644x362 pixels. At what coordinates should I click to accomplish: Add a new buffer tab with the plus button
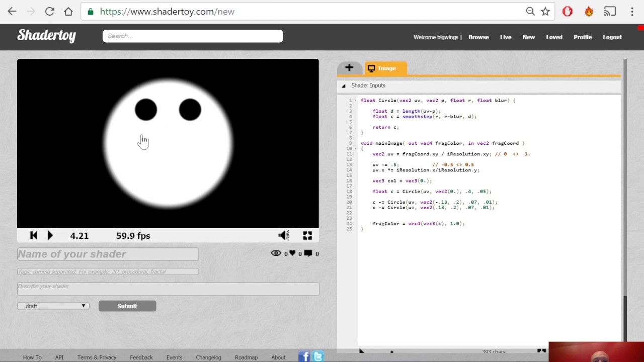click(x=349, y=68)
